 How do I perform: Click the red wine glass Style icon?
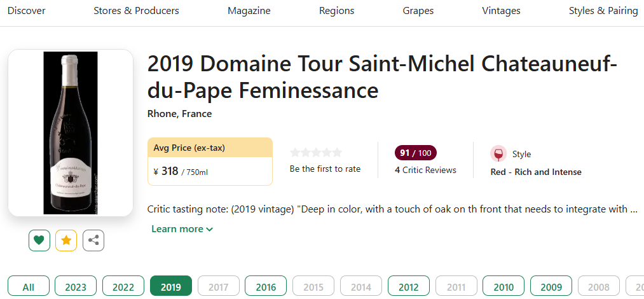[x=498, y=154]
